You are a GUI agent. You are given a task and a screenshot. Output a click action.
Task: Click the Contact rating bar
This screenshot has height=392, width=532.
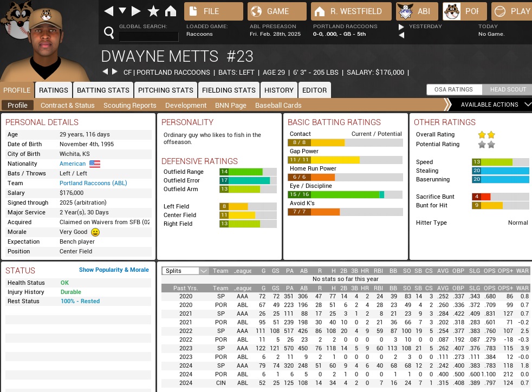tap(345, 143)
